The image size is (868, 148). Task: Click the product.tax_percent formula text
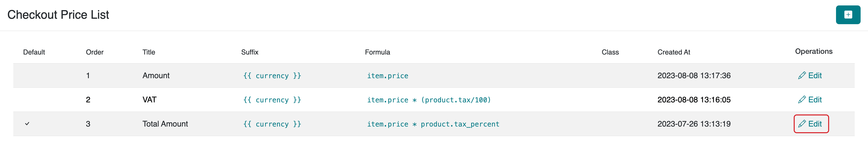point(460,124)
